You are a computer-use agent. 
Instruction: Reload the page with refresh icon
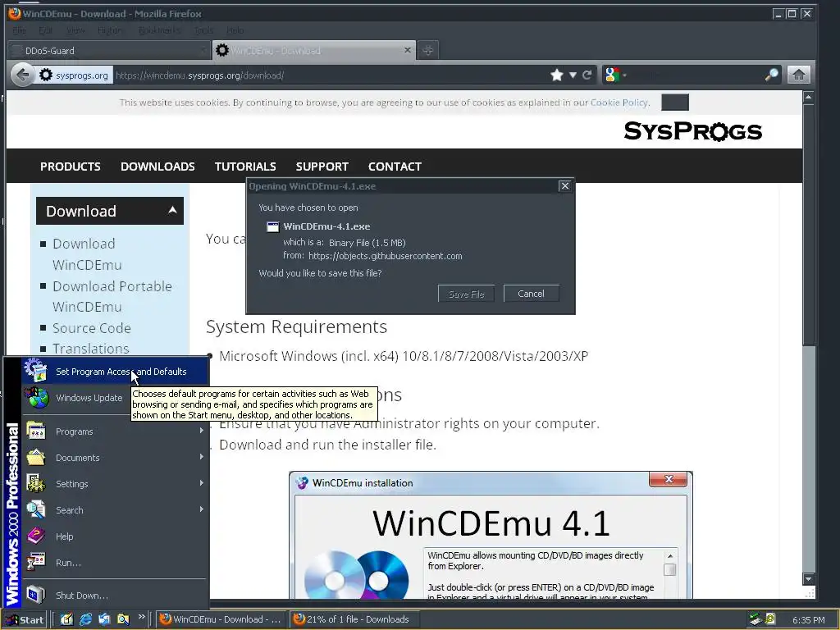587,75
